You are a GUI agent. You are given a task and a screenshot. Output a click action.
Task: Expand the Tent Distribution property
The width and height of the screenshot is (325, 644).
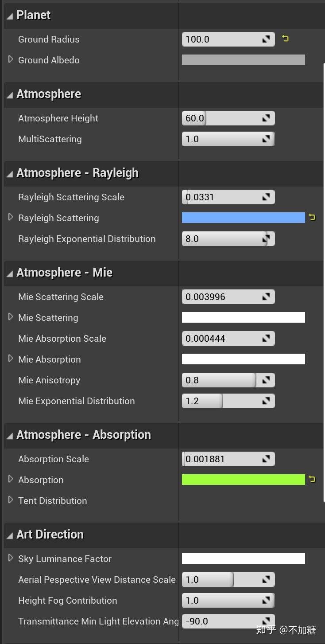11,500
